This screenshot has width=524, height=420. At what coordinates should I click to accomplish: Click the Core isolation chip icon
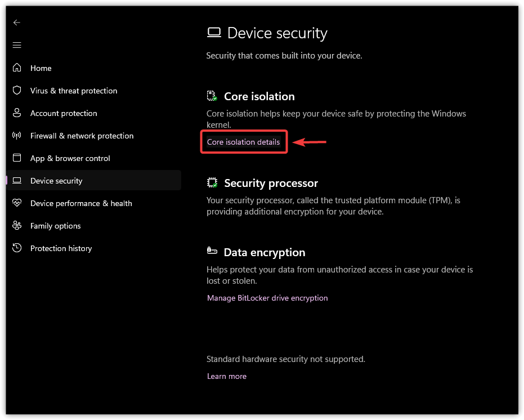[x=212, y=96]
